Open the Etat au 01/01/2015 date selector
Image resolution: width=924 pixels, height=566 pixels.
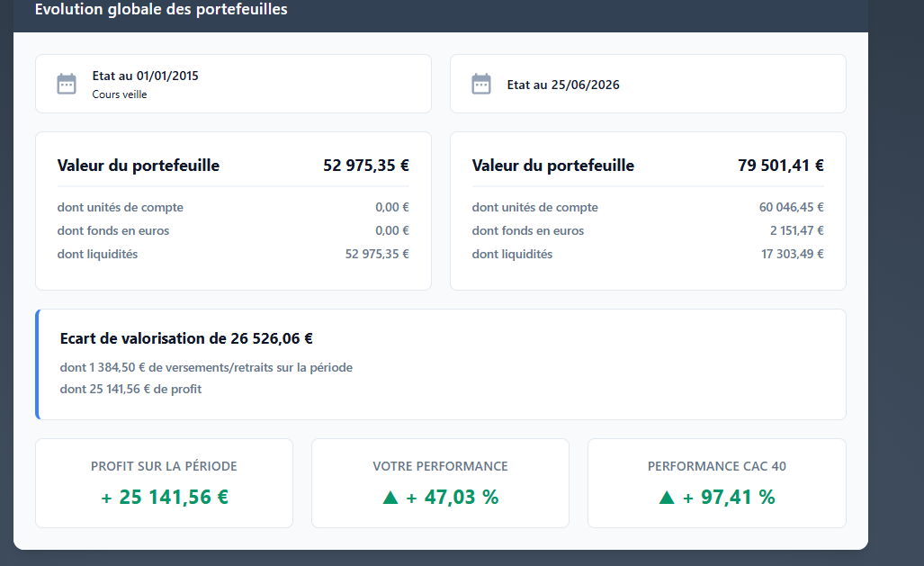(233, 84)
